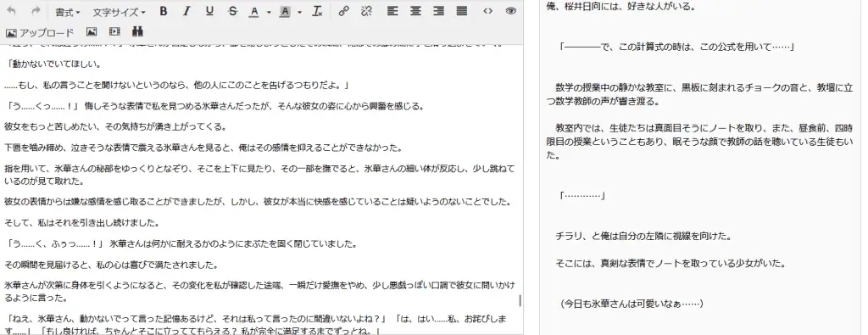Click preview line （今日も氷華さんは可愛いなぁ……）

[x=632, y=304]
